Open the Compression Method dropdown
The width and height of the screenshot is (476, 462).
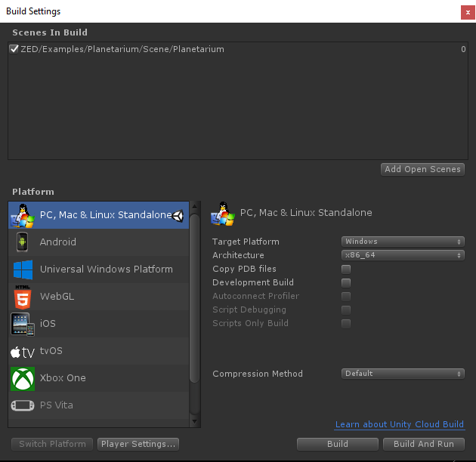tap(403, 374)
